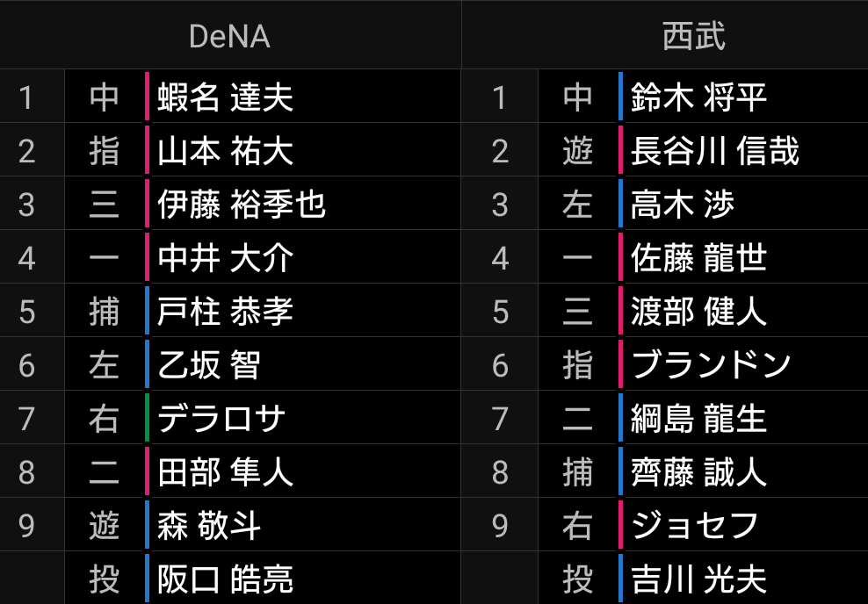Click 長谷川 信哉 player name
Image resolution: width=868 pixels, height=604 pixels.
pyautogui.click(x=714, y=151)
